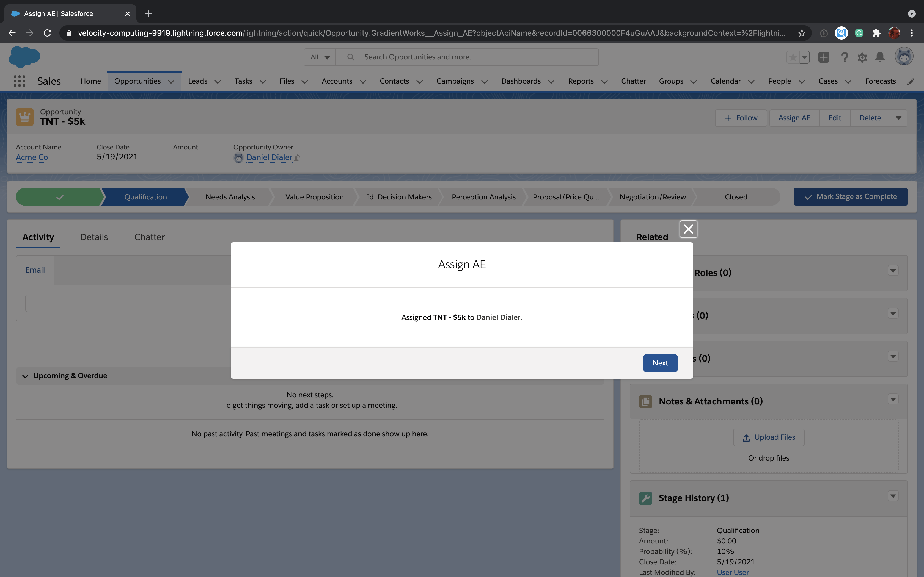The width and height of the screenshot is (924, 577).
Task: Switch to the Details tab
Action: [94, 237]
